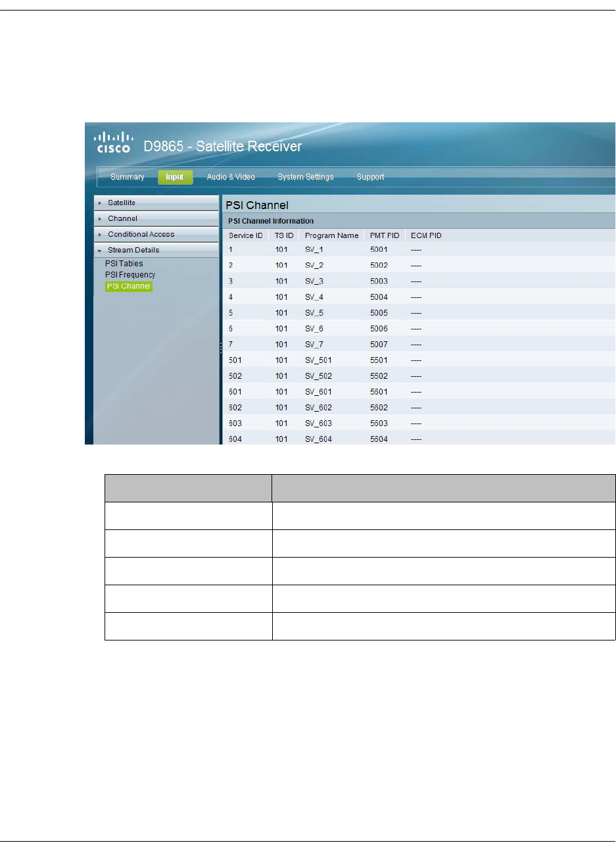
Task: Select program name SV_5
Action: coord(314,312)
